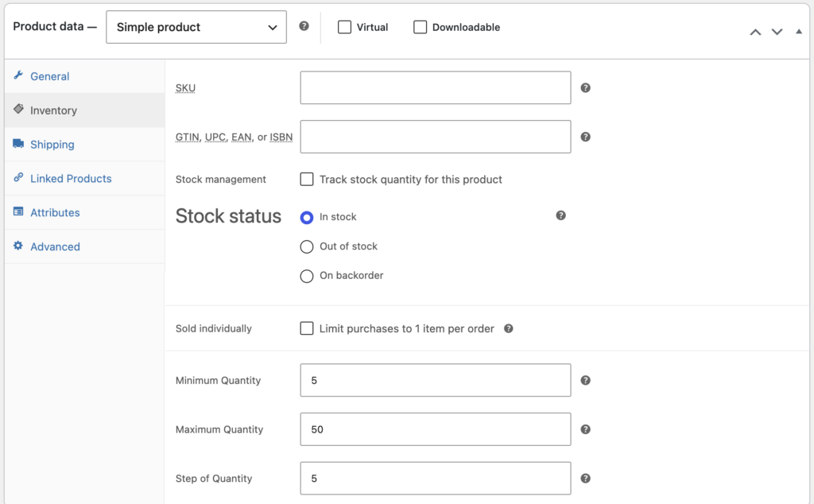Screen dimensions: 814x504
Task: Switch to the Advanced tab
Action: [84, 246]
